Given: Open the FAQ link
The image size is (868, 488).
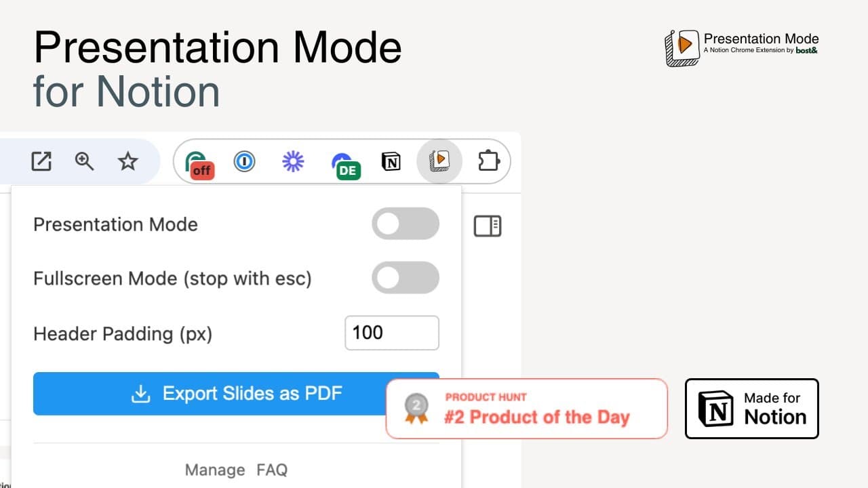Looking at the screenshot, I should tap(272, 470).
